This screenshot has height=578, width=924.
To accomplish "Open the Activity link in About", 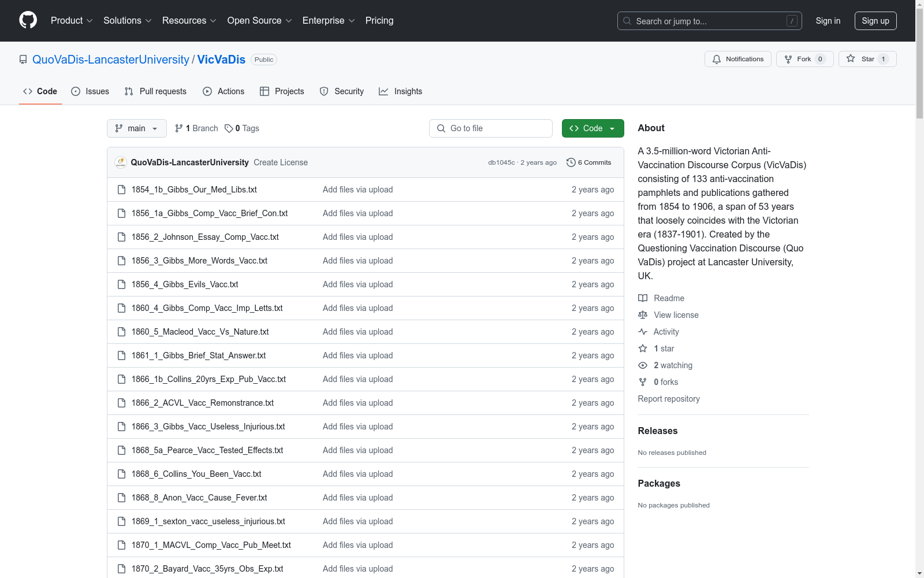I will point(658,332).
